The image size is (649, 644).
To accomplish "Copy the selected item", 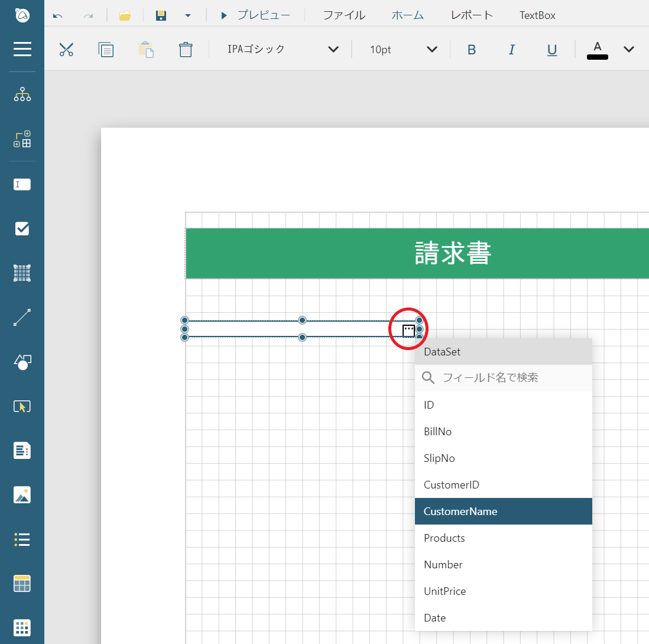I will click(x=106, y=49).
